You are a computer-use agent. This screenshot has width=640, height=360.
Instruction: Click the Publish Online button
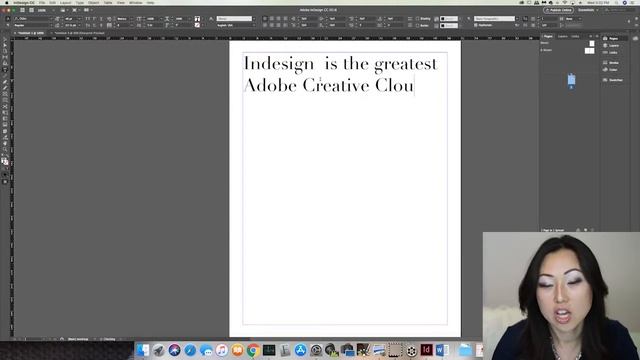tap(558, 10)
